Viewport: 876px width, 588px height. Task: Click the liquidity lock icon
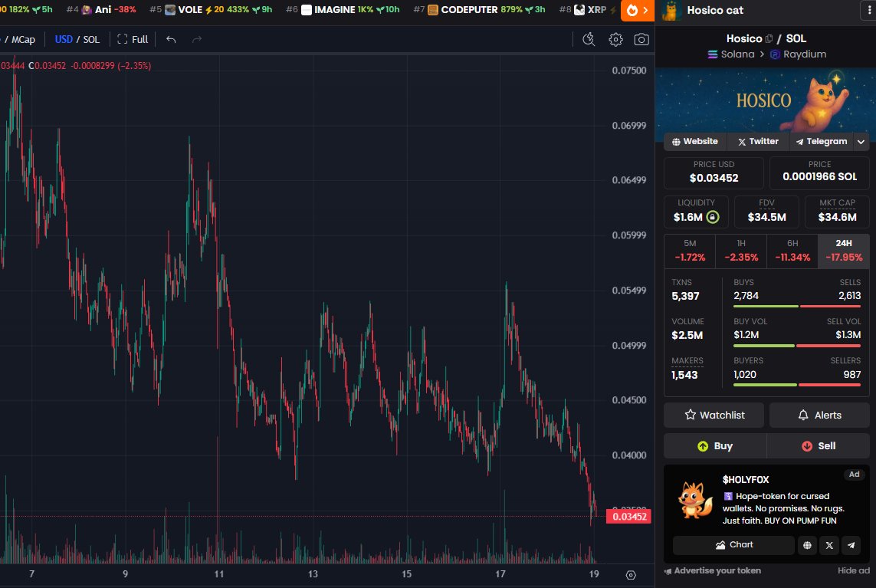[713, 217]
